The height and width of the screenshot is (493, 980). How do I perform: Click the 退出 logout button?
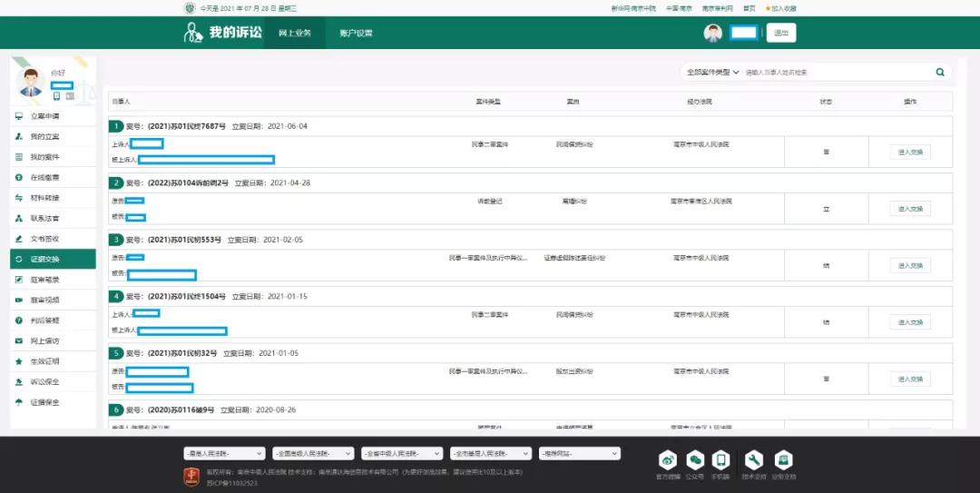[x=781, y=34]
